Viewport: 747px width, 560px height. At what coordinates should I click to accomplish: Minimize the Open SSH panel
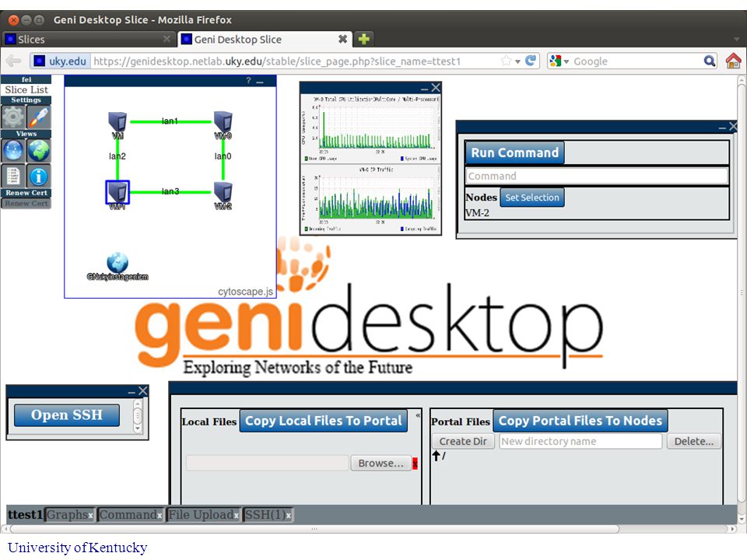click(x=132, y=392)
